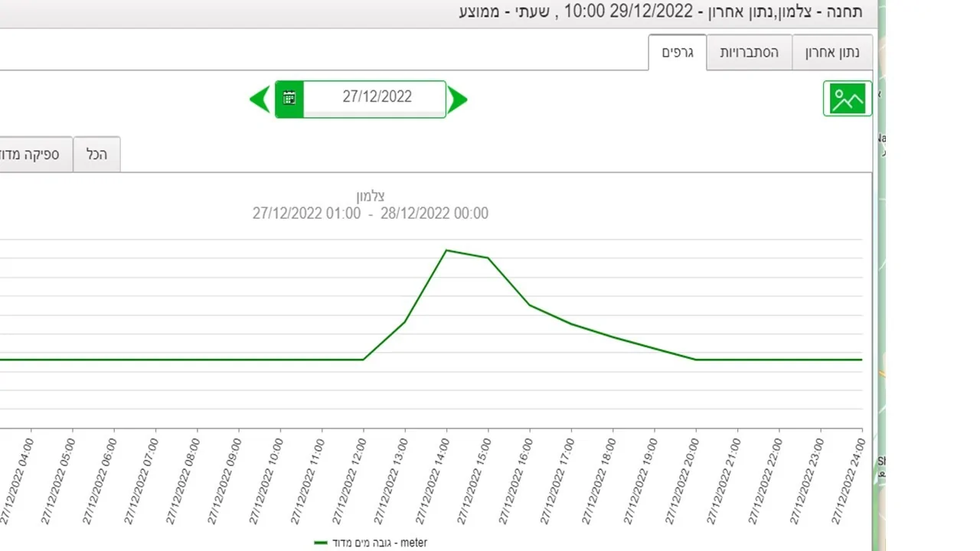The width and height of the screenshot is (980, 551).
Task: Advance to next day with right green arrow
Action: 457,99
